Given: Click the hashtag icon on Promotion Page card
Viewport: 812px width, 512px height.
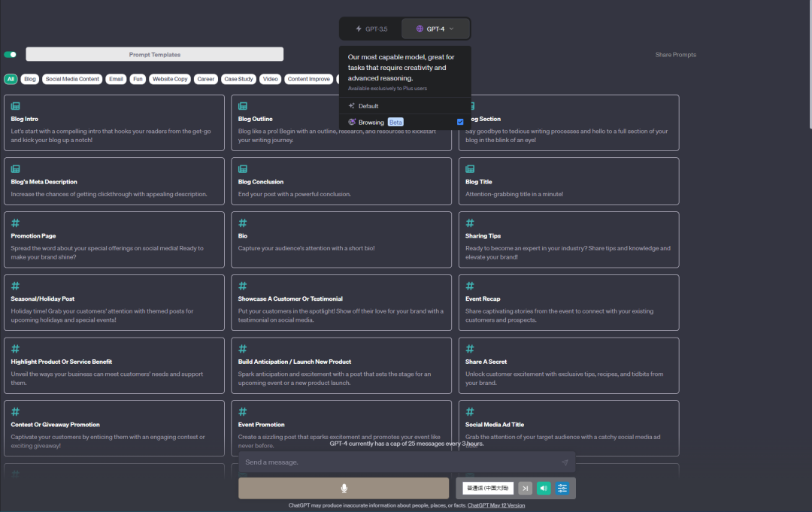Looking at the screenshot, I should coord(15,223).
